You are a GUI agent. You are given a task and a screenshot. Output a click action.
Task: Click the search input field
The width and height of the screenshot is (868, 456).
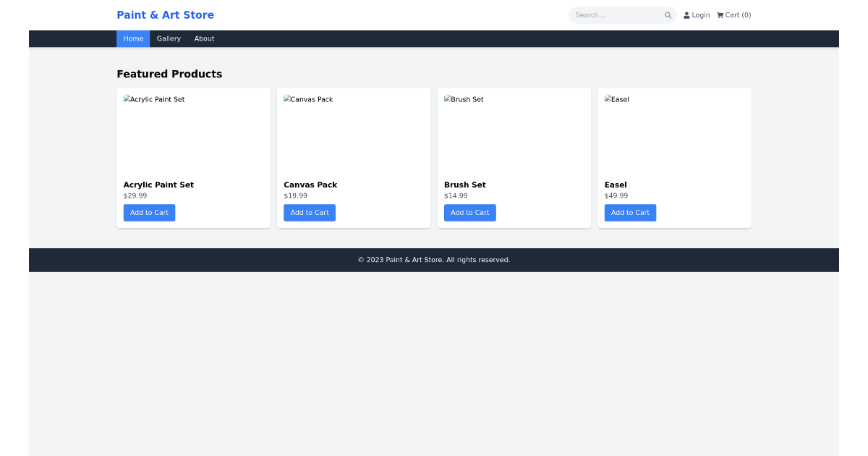(618, 14)
